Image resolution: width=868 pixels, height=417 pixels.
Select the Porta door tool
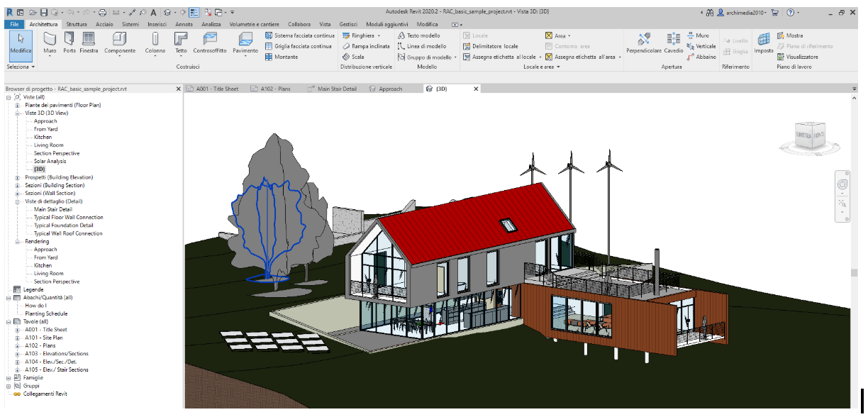click(x=69, y=43)
